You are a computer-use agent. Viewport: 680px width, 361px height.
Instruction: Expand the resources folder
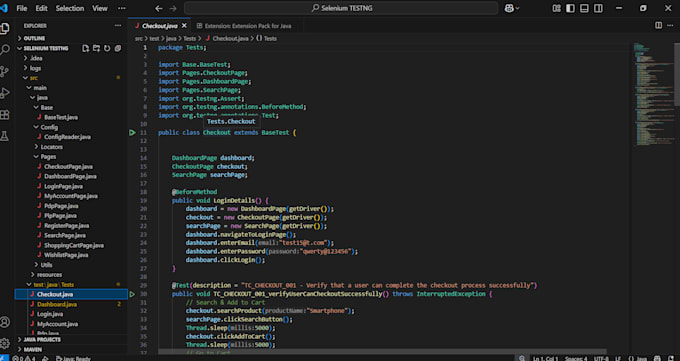pos(72,275)
